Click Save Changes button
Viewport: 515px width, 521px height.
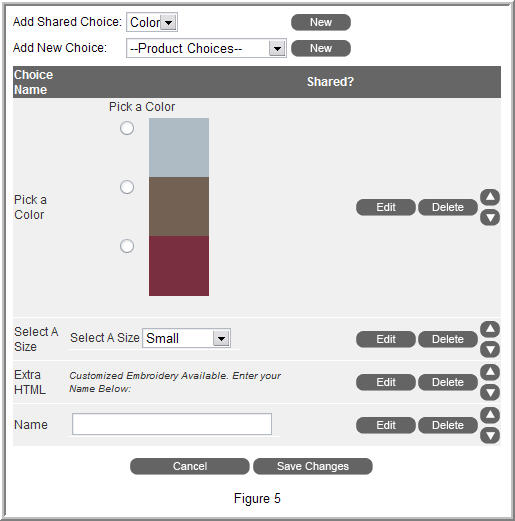click(x=313, y=466)
